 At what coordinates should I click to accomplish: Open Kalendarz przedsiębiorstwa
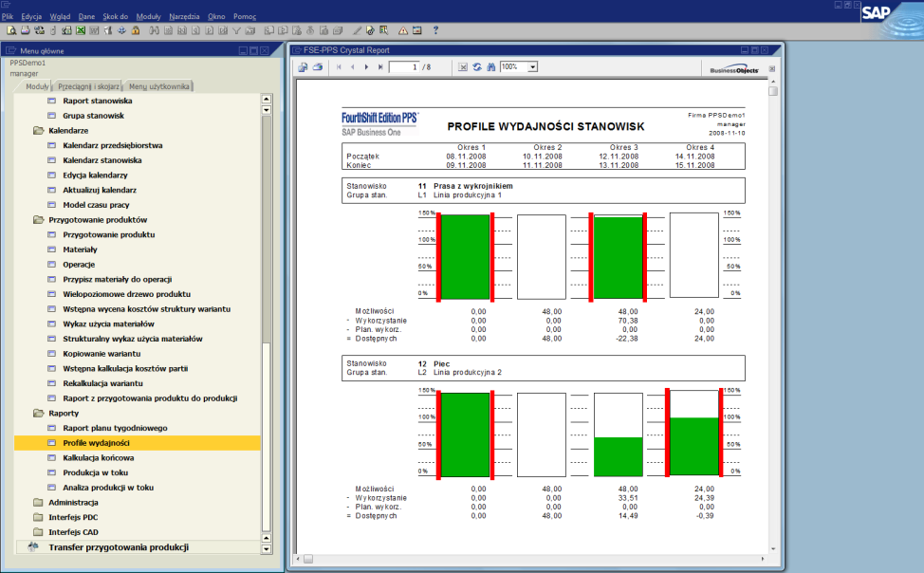pos(113,145)
